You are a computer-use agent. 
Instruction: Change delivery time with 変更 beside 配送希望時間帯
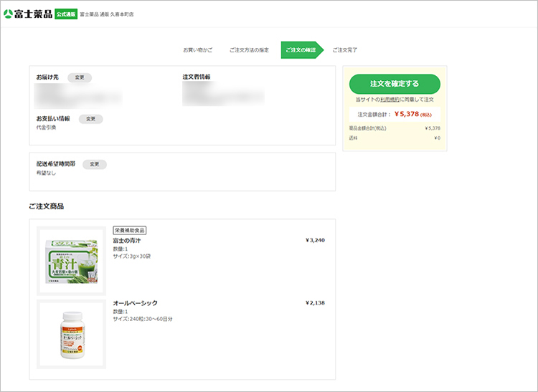[x=95, y=165]
